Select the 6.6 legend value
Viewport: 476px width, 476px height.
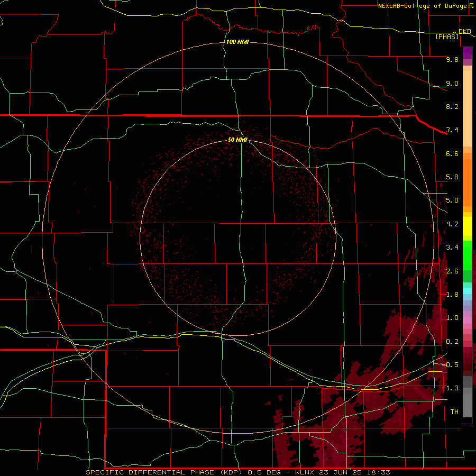coord(452,153)
